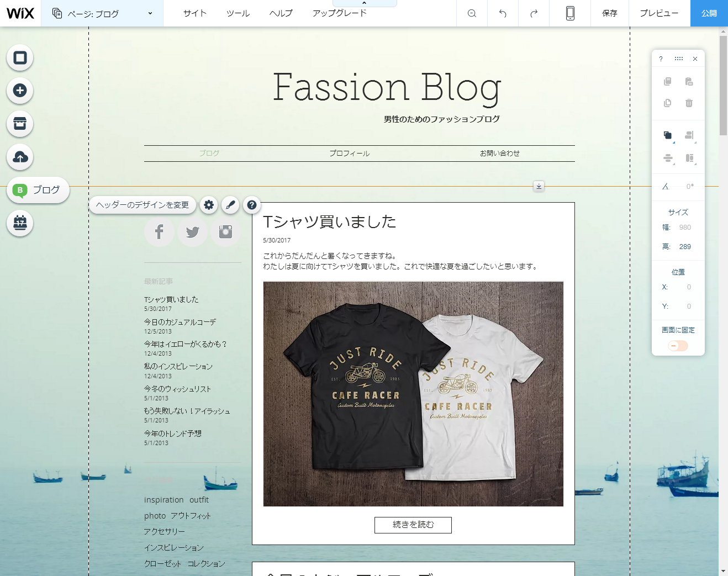Open recent post 私のインスピレーション

click(178, 366)
